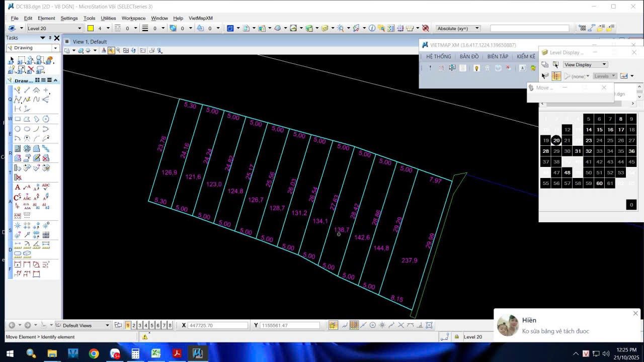This screenshot has width=644, height=362.
Task: Toggle level 48 visibility in level grid
Action: 567,172
